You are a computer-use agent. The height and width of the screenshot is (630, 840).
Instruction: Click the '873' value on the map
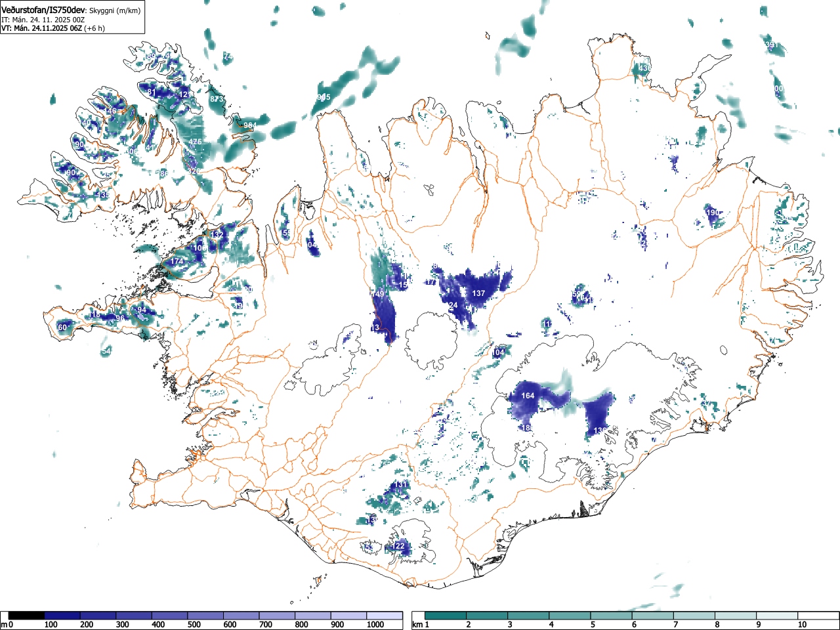tap(217, 99)
